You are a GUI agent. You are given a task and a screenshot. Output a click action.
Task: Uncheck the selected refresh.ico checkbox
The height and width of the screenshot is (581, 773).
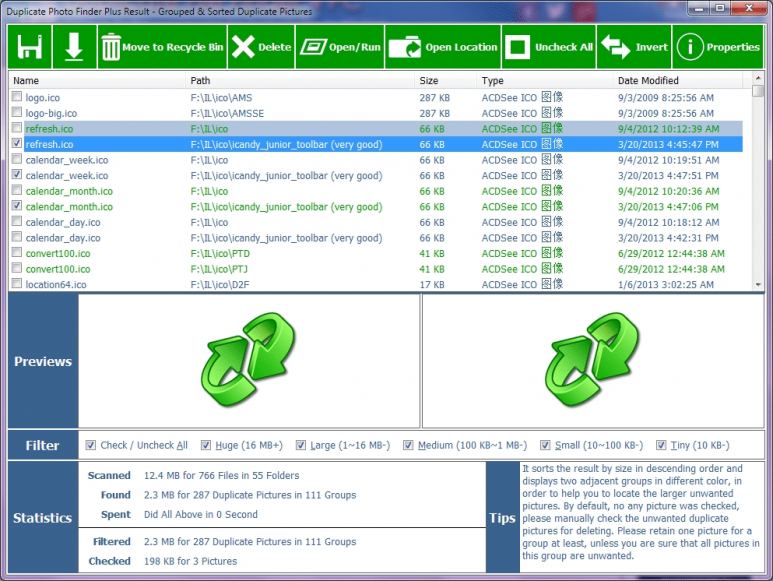coord(17,144)
